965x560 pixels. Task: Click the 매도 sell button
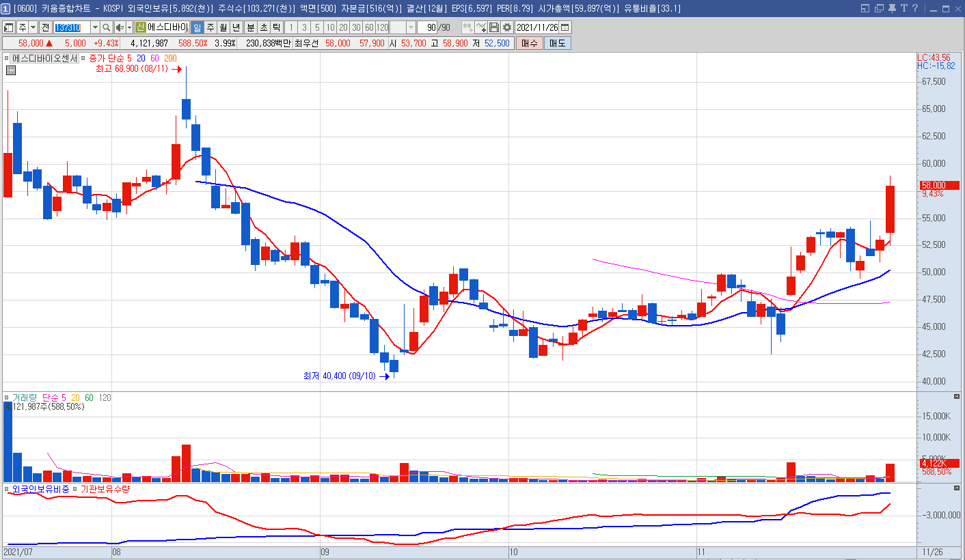pos(557,43)
